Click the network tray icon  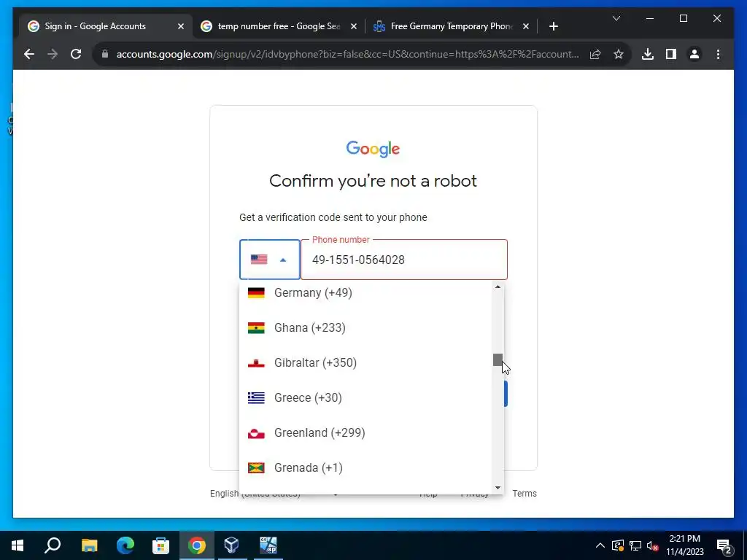coord(635,545)
